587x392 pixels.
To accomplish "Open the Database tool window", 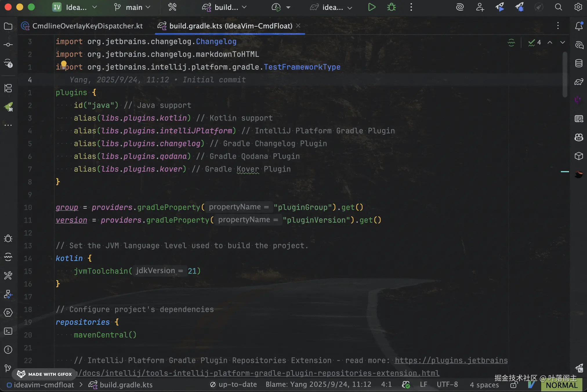I will tap(579, 63).
